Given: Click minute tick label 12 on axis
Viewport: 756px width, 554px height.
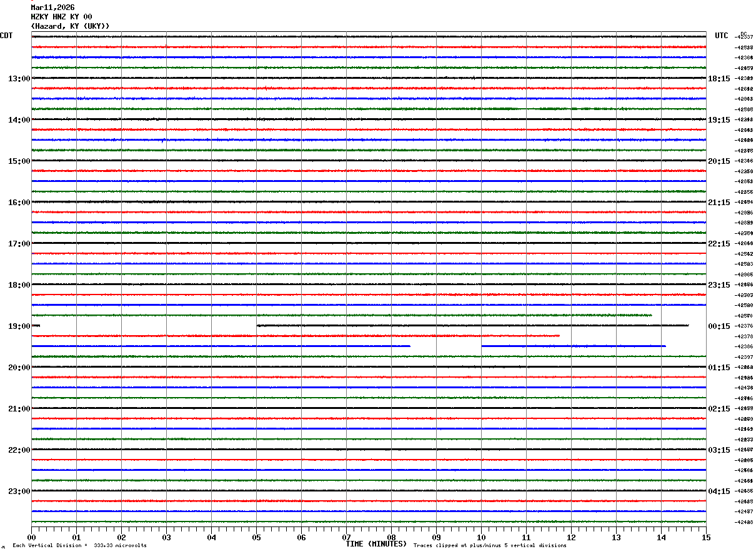Looking at the screenshot, I should click(x=571, y=538).
